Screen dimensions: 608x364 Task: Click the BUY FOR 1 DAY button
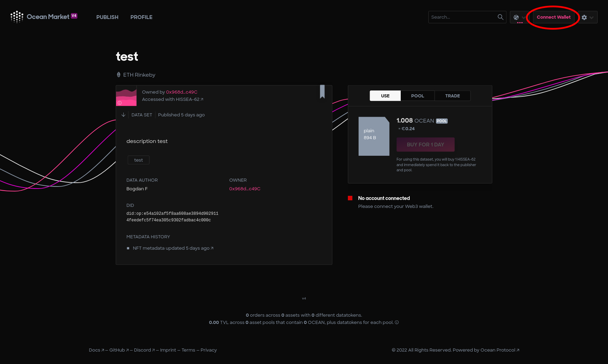[425, 144]
